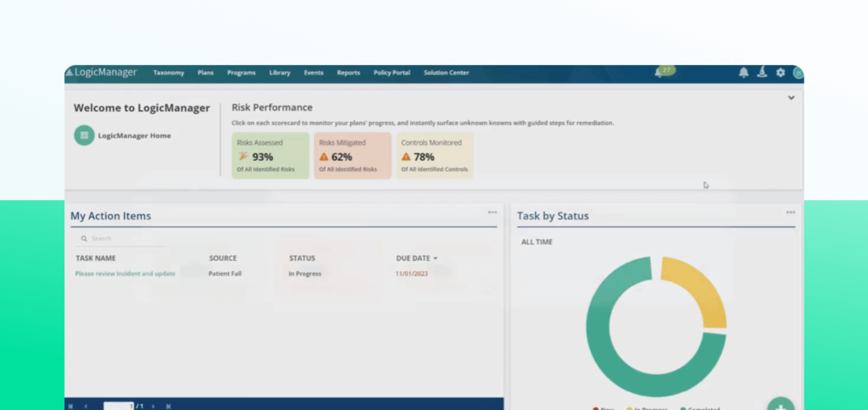The width and height of the screenshot is (868, 410).
Task: Collapse the Risk Performance panel chevron
Action: pyautogui.click(x=791, y=97)
